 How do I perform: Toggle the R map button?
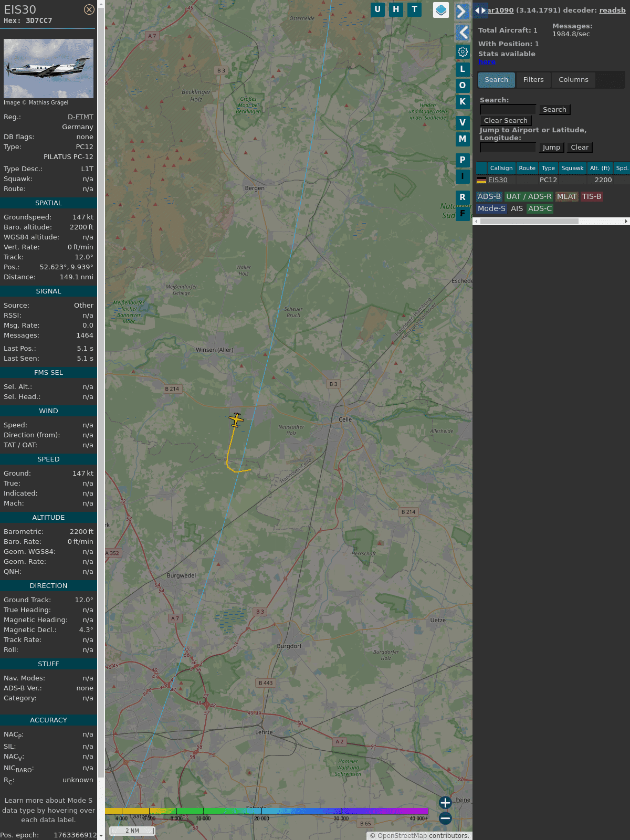(463, 197)
